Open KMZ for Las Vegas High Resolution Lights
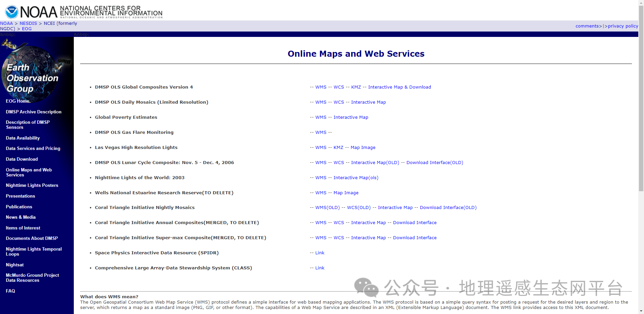The height and width of the screenshot is (314, 644). click(338, 147)
